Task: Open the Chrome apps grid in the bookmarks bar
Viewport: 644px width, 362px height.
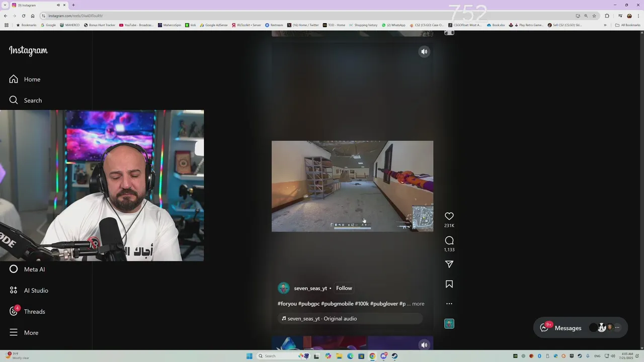Action: click(x=7, y=25)
